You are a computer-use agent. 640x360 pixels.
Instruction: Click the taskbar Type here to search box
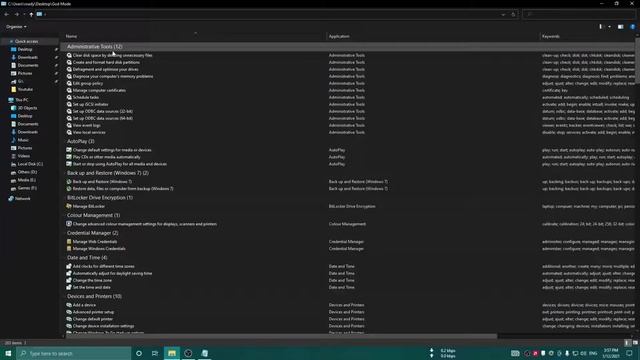tap(73, 353)
